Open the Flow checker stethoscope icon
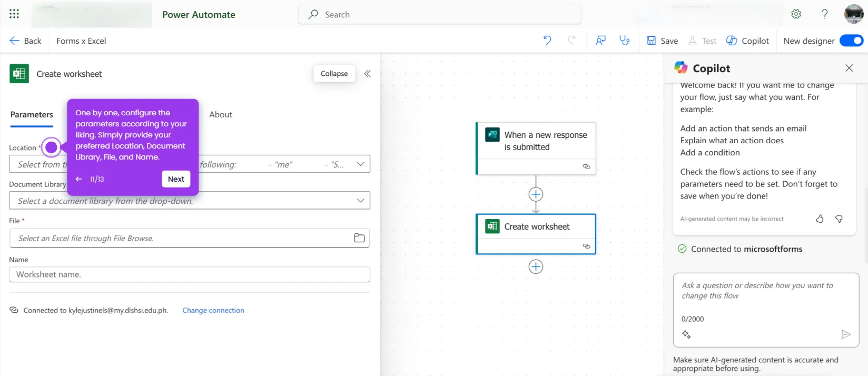868x376 pixels. click(x=625, y=41)
